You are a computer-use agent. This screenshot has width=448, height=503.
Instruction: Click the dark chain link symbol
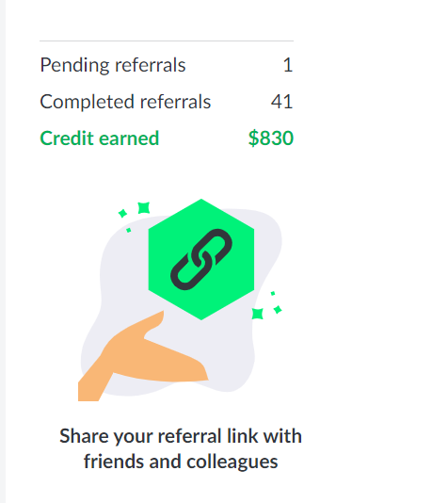pyautogui.click(x=201, y=259)
